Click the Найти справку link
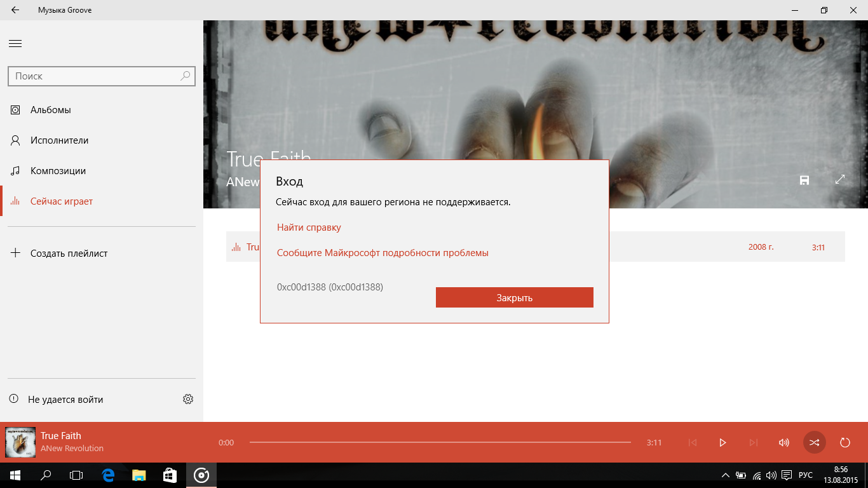 click(309, 227)
